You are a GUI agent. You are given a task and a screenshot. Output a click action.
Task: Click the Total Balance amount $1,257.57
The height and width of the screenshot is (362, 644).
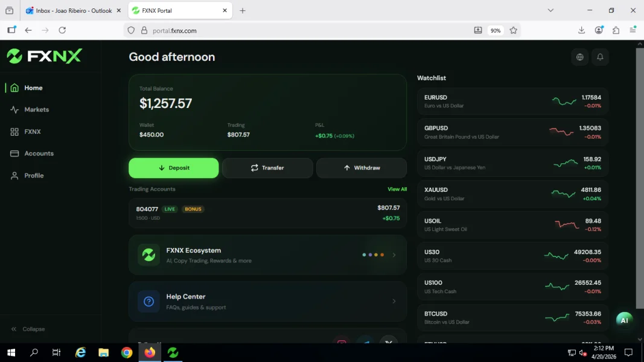[x=165, y=103]
